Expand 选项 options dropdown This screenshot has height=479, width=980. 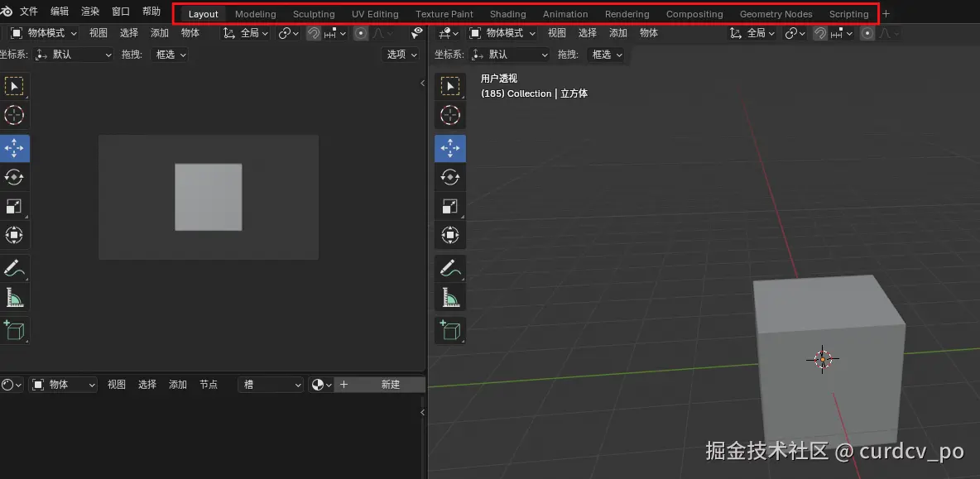(x=401, y=55)
